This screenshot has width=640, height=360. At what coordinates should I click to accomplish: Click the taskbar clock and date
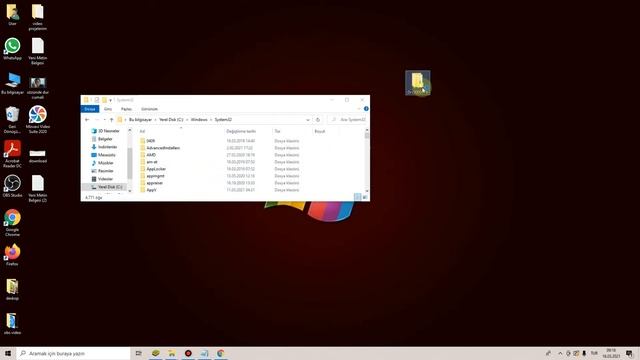(611, 353)
